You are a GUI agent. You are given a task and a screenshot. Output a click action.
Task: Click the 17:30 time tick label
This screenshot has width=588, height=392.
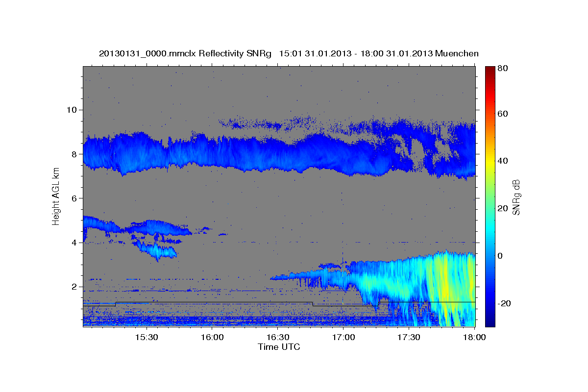[409, 338]
